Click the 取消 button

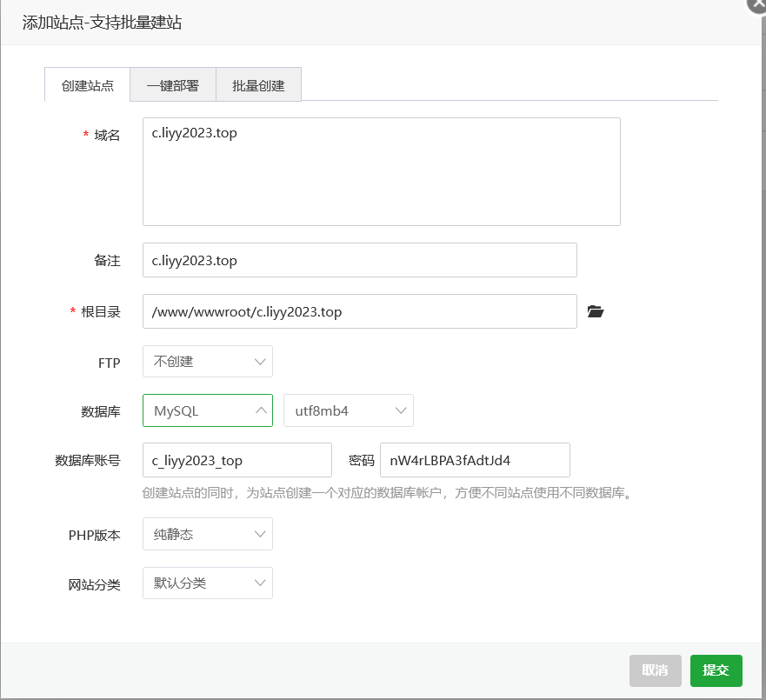pos(655,670)
